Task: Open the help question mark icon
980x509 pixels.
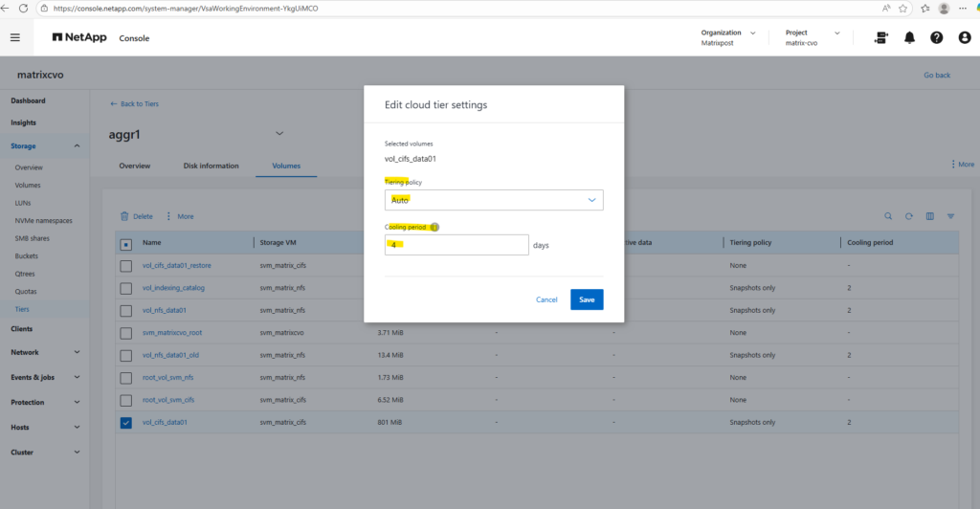Action: tap(937, 37)
